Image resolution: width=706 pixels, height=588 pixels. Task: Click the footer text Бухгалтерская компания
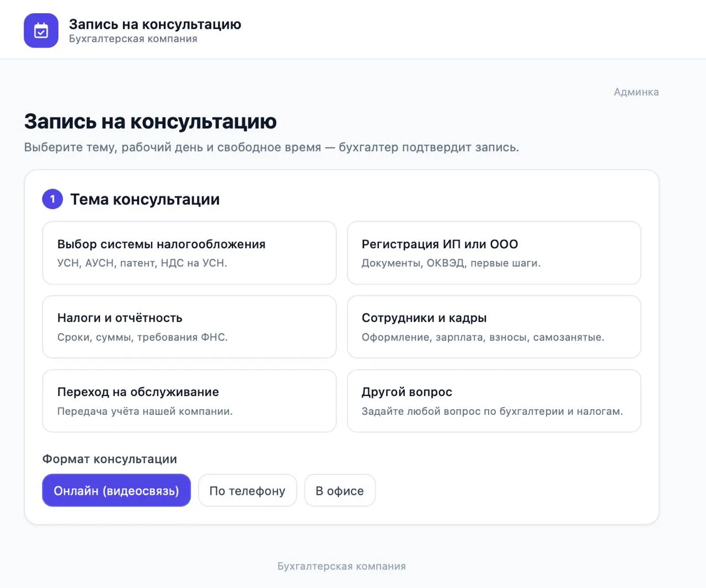click(x=341, y=566)
